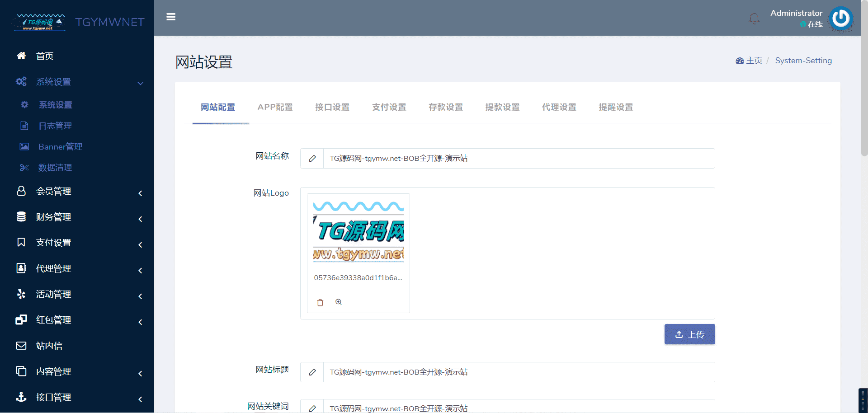This screenshot has height=413, width=868.
Task: Click the 网站名称 input field
Action: click(x=519, y=159)
